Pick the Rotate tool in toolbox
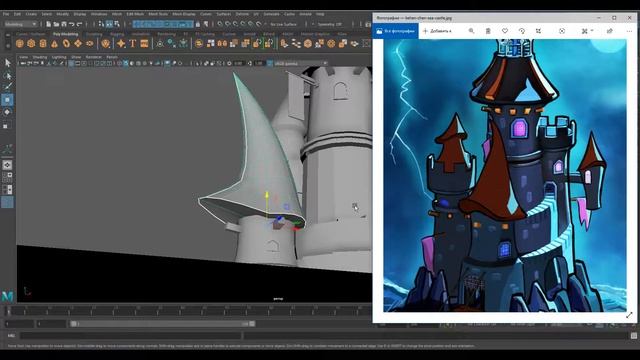 (7, 112)
